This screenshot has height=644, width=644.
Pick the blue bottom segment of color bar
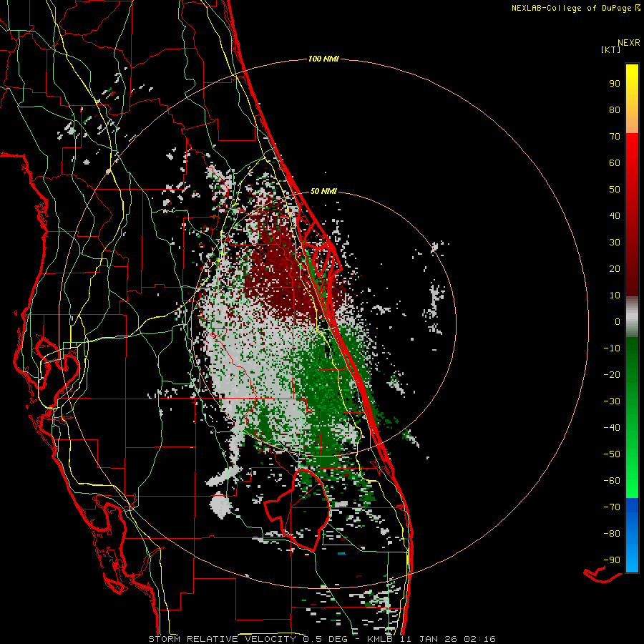632,535
